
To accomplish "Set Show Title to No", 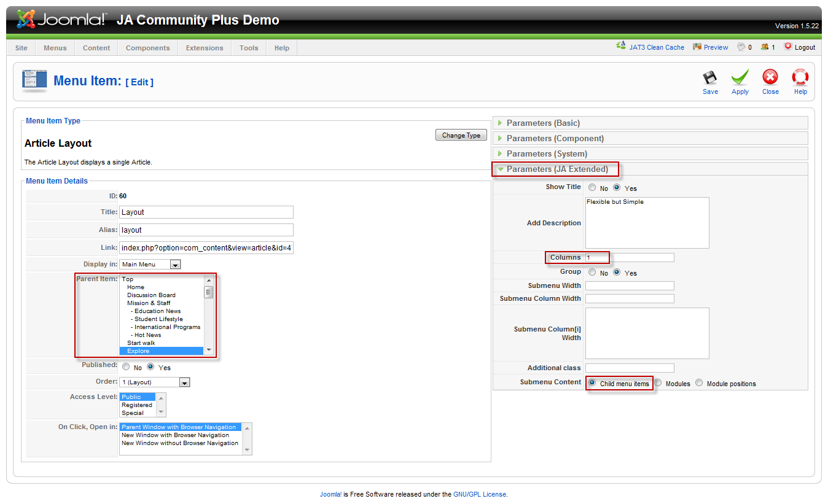I will pyautogui.click(x=592, y=188).
